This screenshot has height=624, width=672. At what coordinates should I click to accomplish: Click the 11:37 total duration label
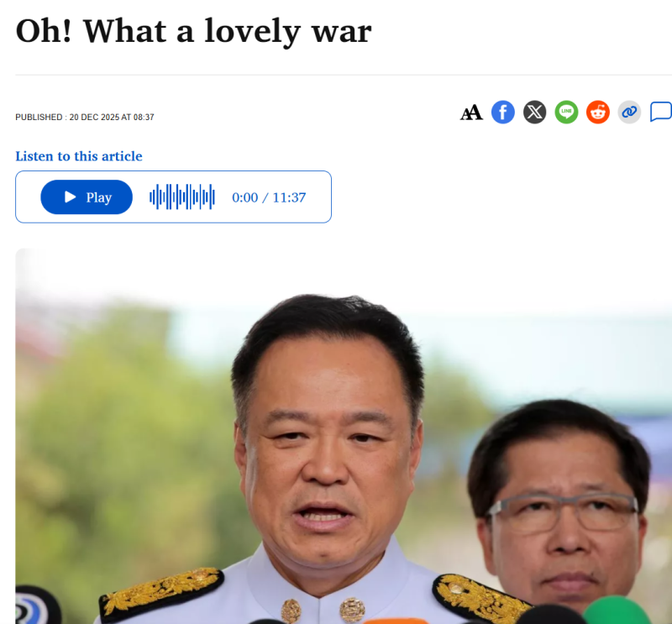[289, 197]
